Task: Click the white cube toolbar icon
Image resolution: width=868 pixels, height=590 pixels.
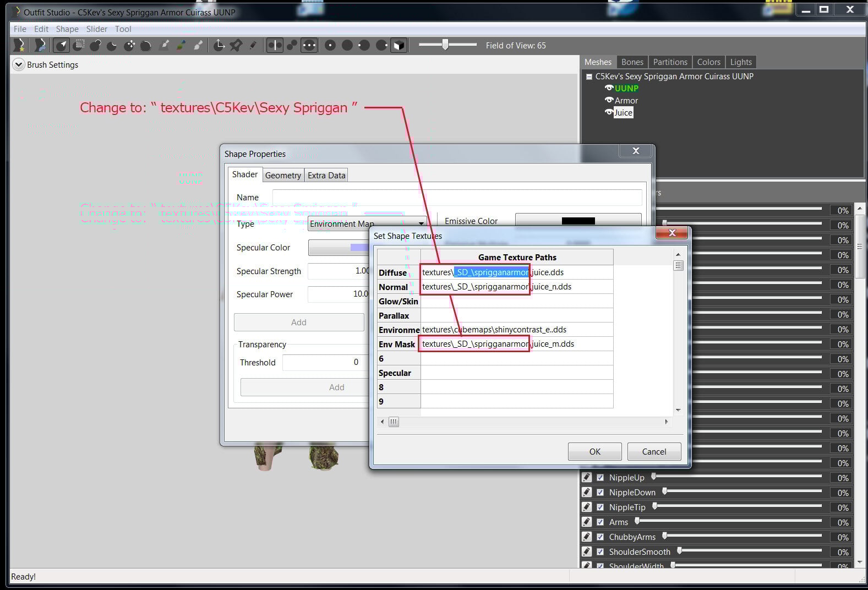Action: (x=398, y=45)
